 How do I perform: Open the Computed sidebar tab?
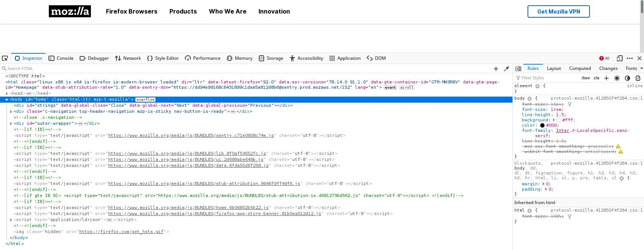580,68
